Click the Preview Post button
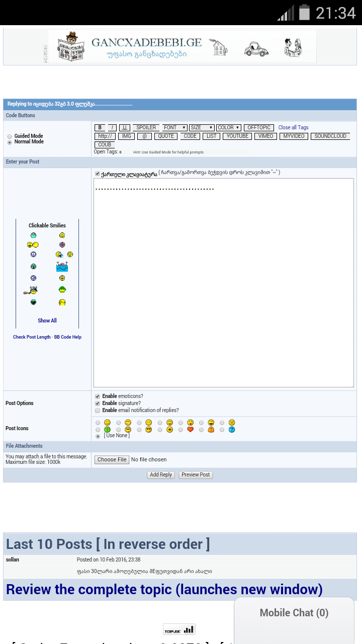Image resolution: width=362 pixels, height=644 pixels. tap(196, 475)
